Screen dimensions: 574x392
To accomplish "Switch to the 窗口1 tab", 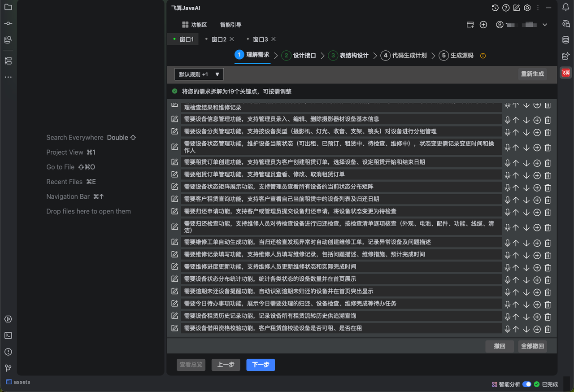I will [x=183, y=39].
